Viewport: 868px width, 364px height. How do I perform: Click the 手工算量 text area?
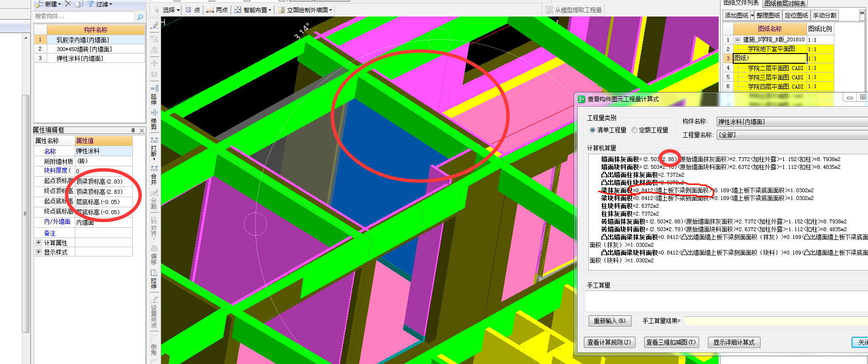(x=726, y=301)
